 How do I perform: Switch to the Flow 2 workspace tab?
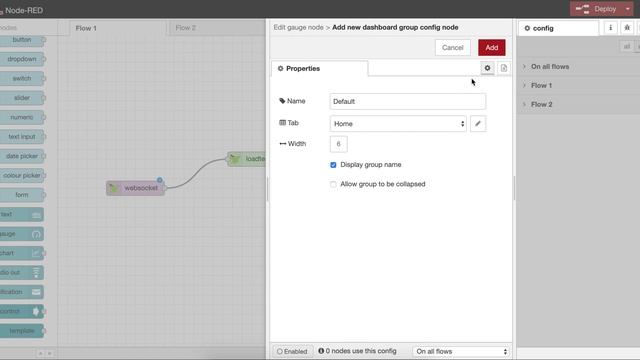point(216,28)
